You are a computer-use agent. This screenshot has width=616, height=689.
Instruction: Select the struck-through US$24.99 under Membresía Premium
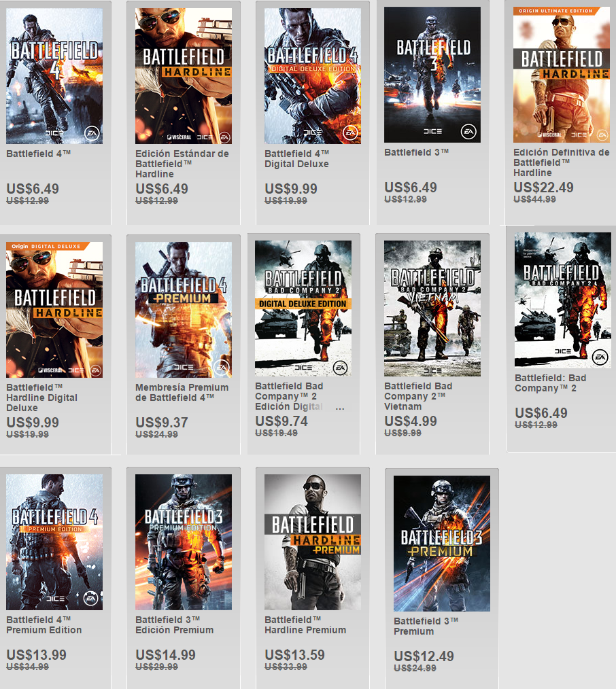pyautogui.click(x=156, y=435)
